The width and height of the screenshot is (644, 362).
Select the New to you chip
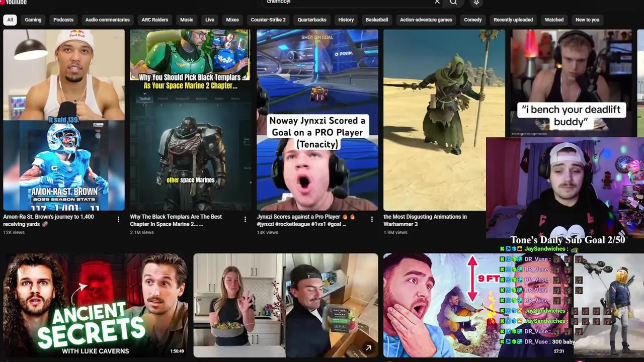[587, 20]
